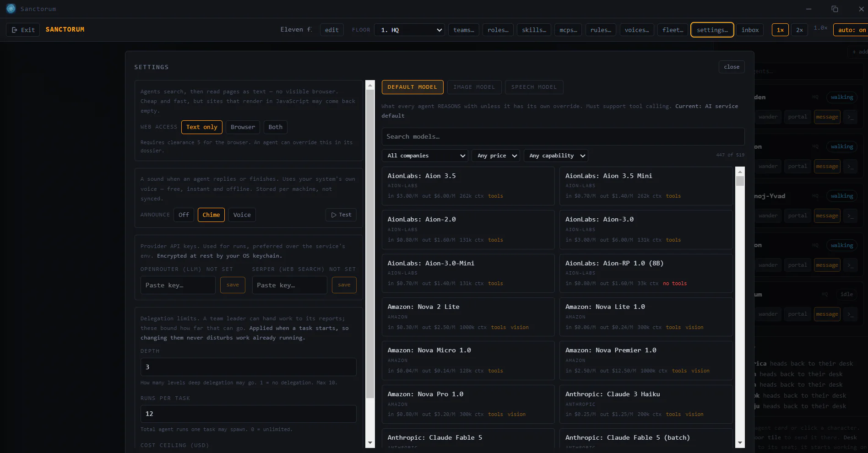Image resolution: width=868 pixels, height=453 pixels.
Task: Select the AionLabs: Aion-2.0 model card
Action: (468, 230)
